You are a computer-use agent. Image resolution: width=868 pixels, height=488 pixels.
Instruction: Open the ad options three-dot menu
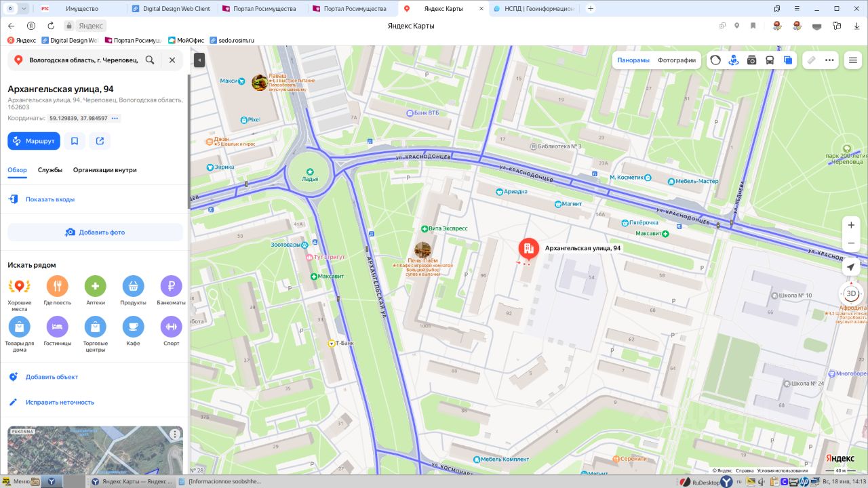coord(175,434)
